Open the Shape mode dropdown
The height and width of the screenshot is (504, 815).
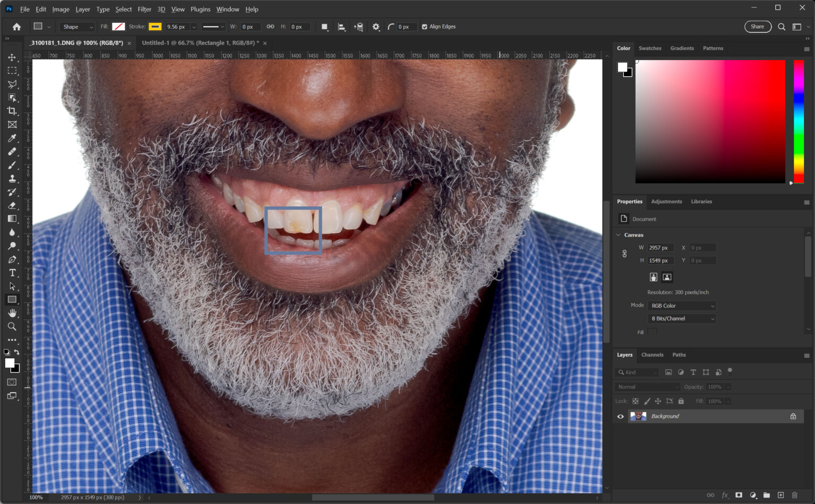77,27
